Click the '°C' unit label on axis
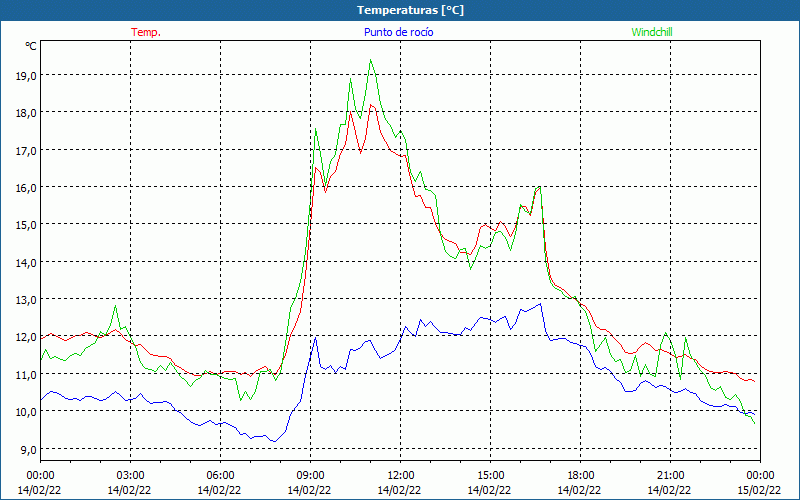The image size is (800, 500). [31, 46]
